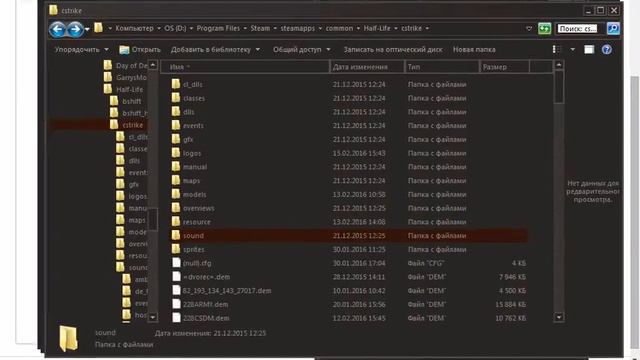Focus the search box 'Поиск: cs...'
Image resolution: width=640 pixels, height=360 pixels.
click(578, 29)
